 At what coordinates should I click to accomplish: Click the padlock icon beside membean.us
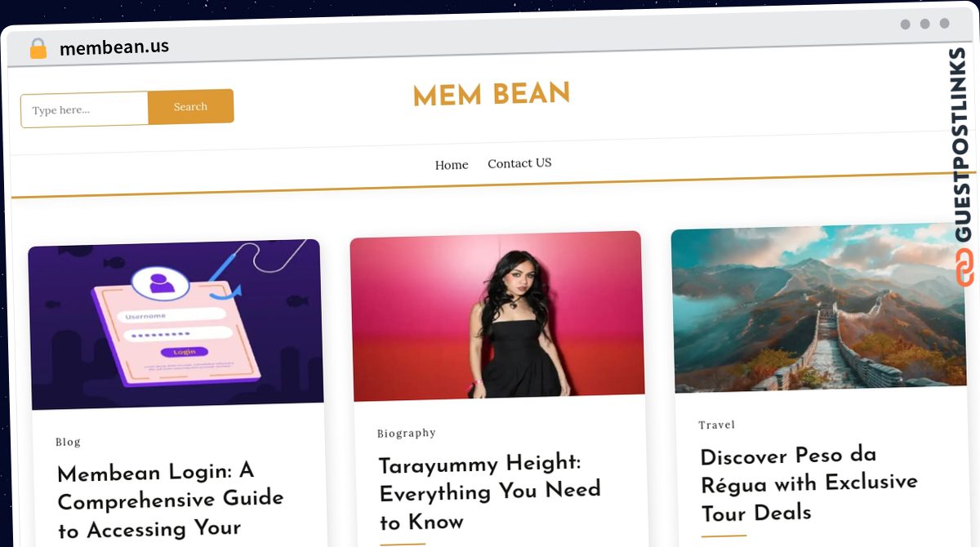(38, 49)
